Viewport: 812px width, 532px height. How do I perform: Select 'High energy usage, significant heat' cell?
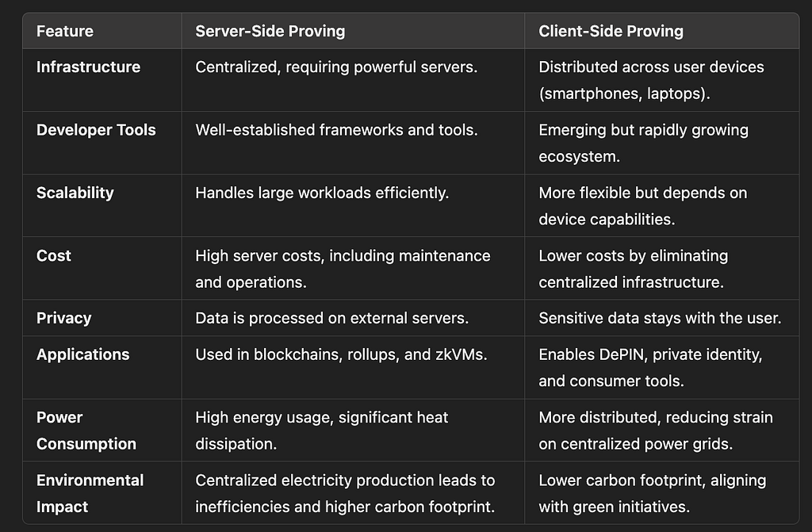321,417
